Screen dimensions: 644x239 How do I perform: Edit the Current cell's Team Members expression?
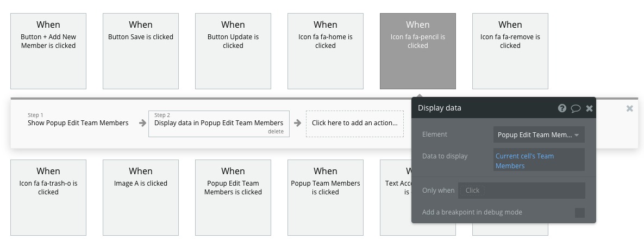click(x=539, y=161)
